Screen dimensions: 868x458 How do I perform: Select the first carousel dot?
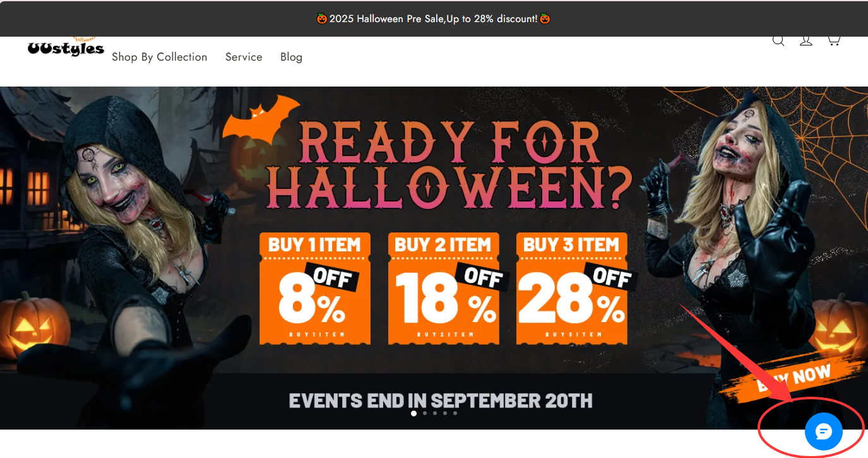click(x=413, y=413)
